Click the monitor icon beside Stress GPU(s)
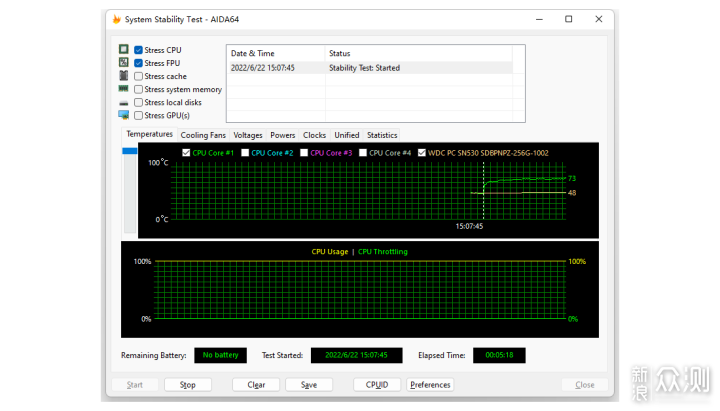Viewport: 720px width, 411px height. click(124, 115)
